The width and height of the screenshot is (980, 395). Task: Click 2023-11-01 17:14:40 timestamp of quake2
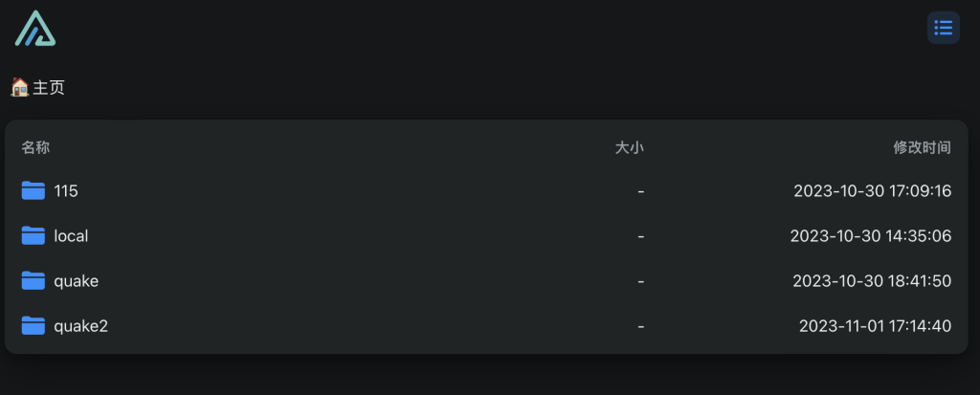[875, 326]
